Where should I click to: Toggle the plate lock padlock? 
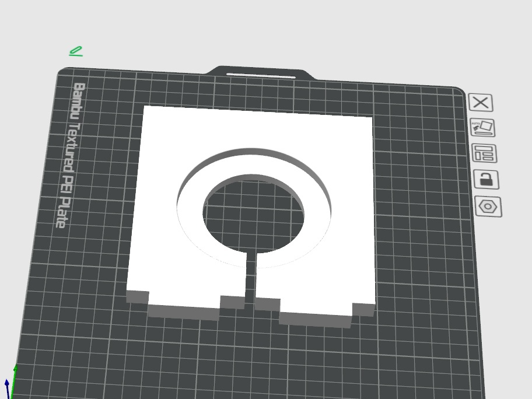point(485,179)
